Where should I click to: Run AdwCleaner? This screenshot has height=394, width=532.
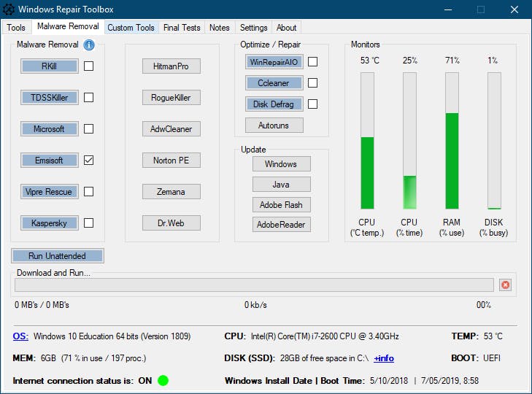[x=171, y=128]
